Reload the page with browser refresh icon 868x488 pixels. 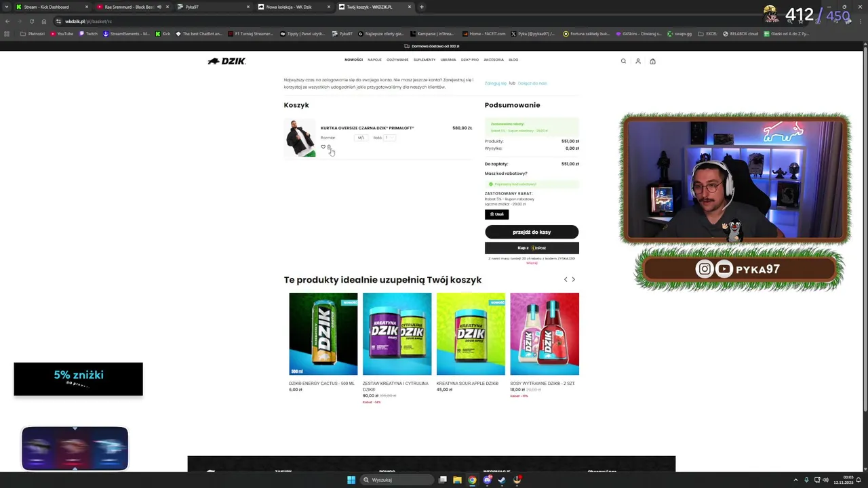(x=31, y=21)
